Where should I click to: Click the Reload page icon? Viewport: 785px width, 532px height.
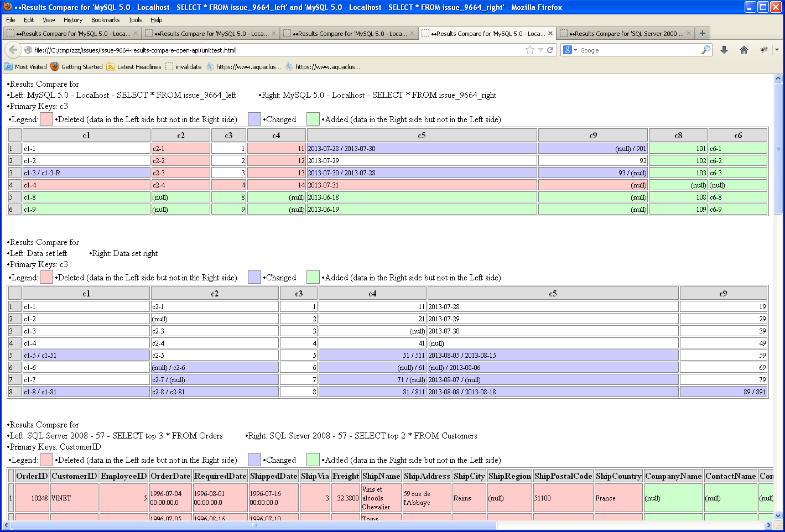click(550, 50)
